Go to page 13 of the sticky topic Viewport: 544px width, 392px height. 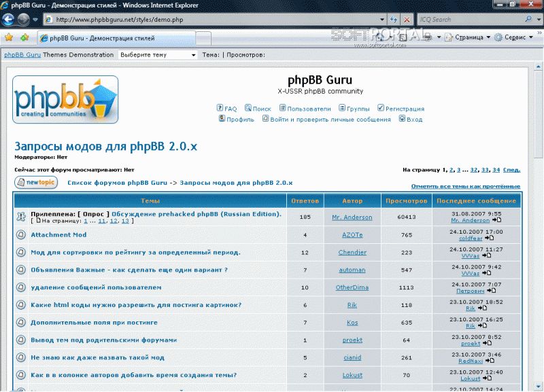tap(125, 221)
